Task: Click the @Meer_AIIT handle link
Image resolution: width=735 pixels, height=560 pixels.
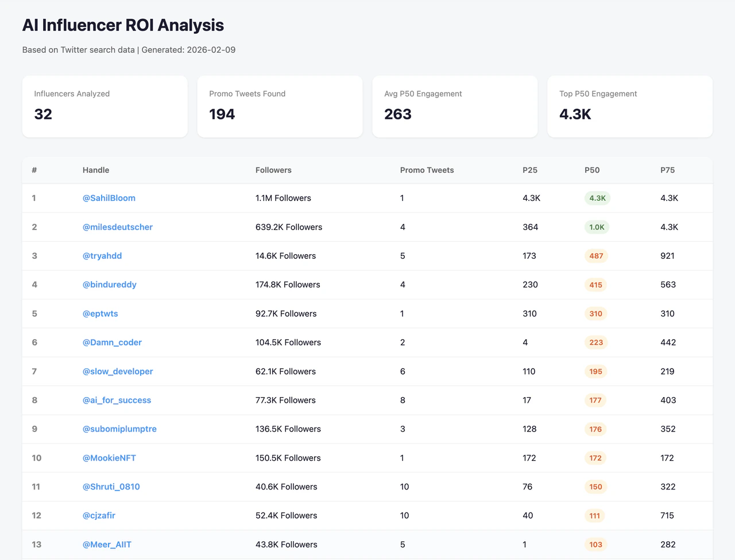Action: tap(107, 544)
